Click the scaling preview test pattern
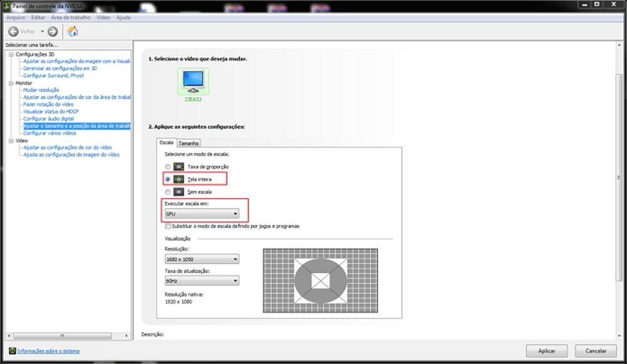The image size is (627, 364). click(x=320, y=281)
